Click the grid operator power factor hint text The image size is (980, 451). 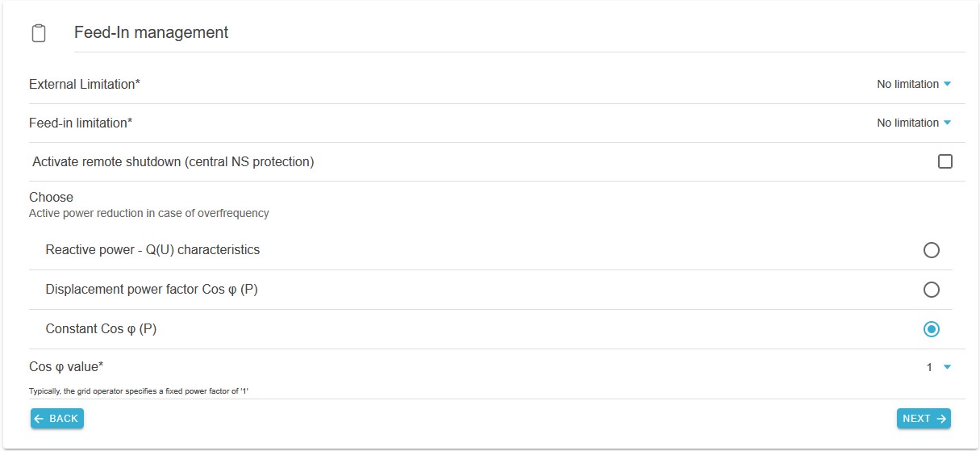point(144,390)
